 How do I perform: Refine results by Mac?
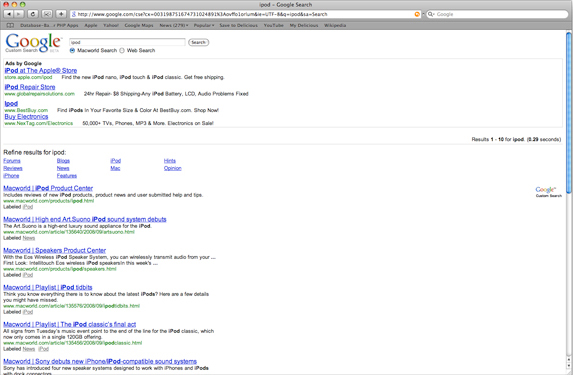pos(115,168)
